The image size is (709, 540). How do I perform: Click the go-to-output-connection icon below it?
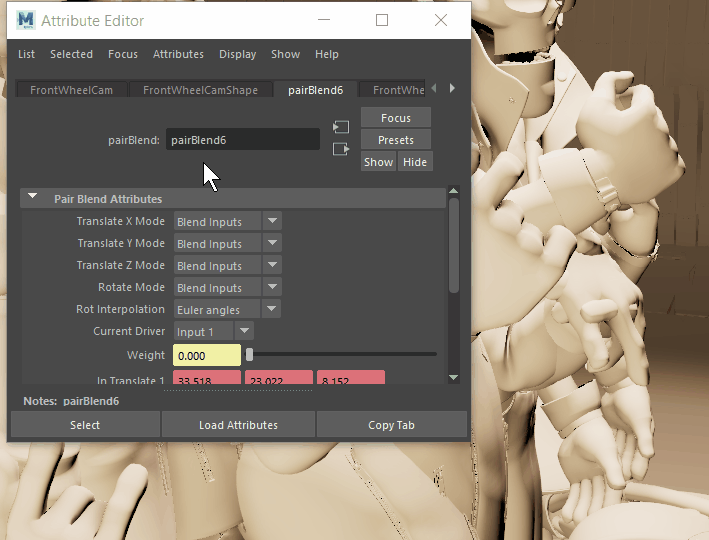click(341, 149)
